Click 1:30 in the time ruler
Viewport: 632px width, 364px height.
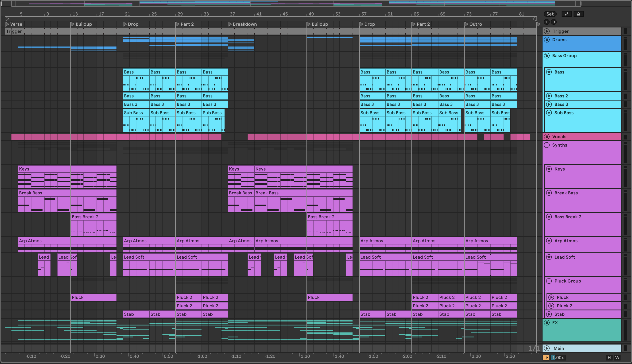pos(305,356)
